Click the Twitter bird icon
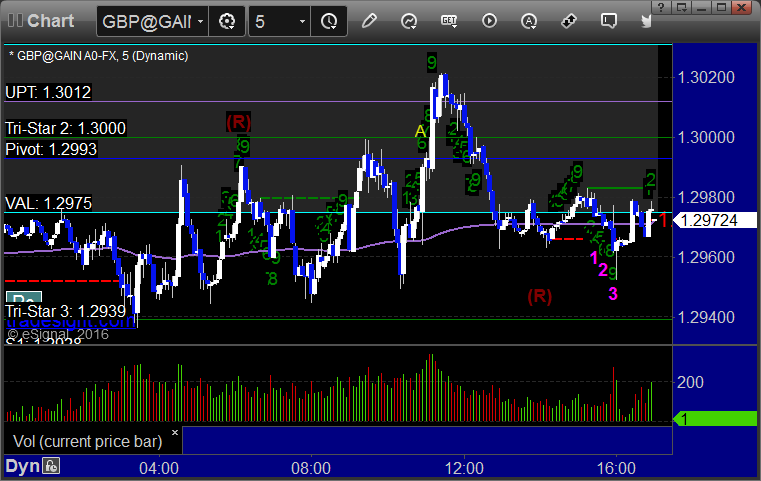The image size is (761, 481). pos(646,21)
